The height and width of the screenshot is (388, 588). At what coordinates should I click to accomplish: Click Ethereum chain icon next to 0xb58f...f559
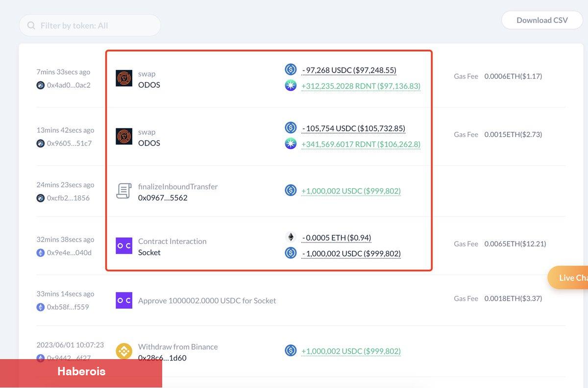point(41,307)
